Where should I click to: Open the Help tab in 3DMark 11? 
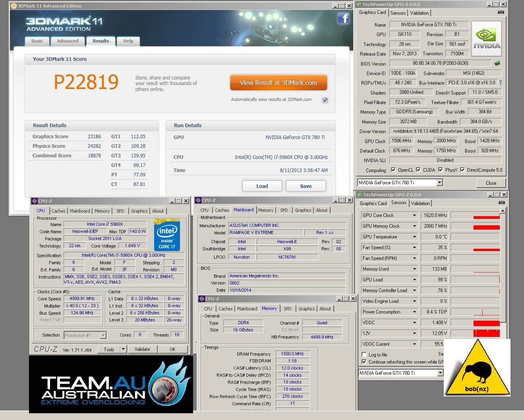tap(128, 41)
